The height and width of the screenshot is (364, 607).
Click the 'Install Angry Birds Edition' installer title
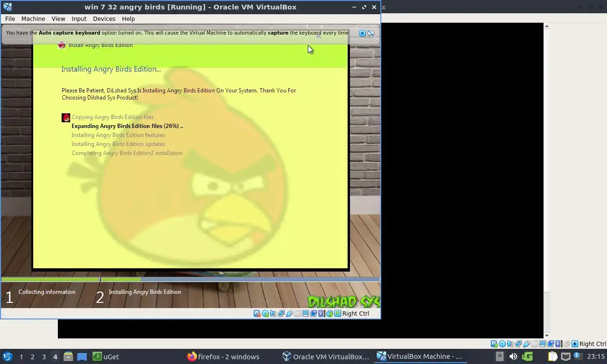pyautogui.click(x=101, y=45)
